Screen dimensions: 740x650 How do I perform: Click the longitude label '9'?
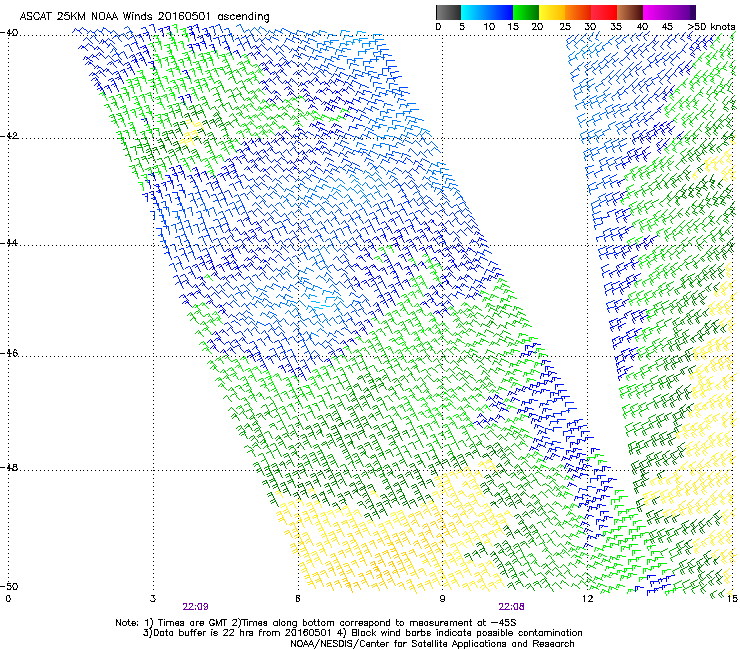point(442,599)
